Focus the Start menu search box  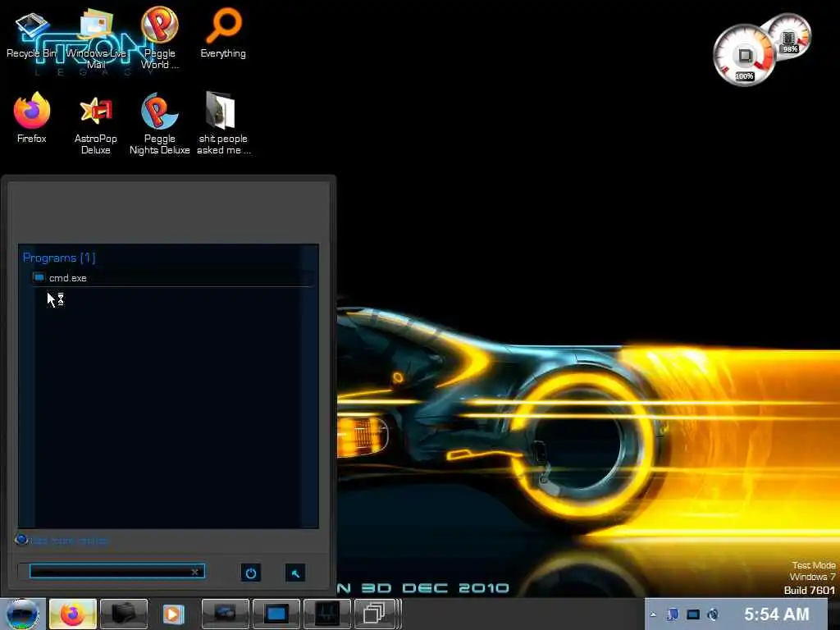[x=116, y=572]
